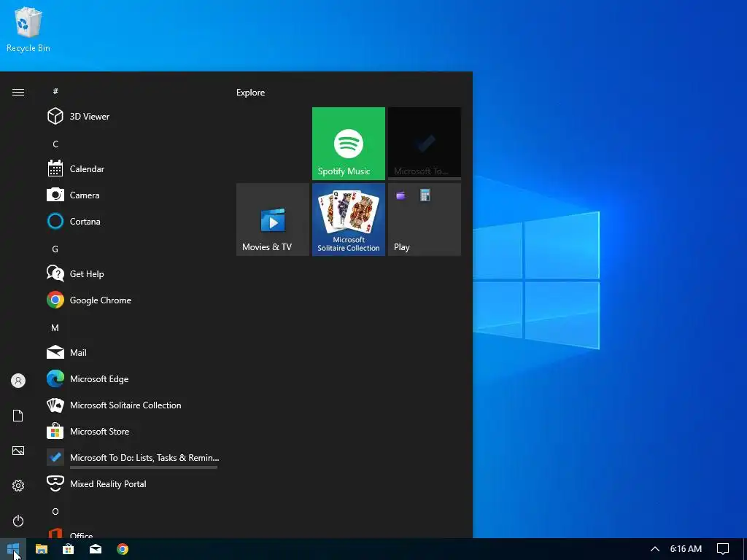Open Microsoft Store from the taskbar
The height and width of the screenshot is (560, 747).
click(68, 549)
